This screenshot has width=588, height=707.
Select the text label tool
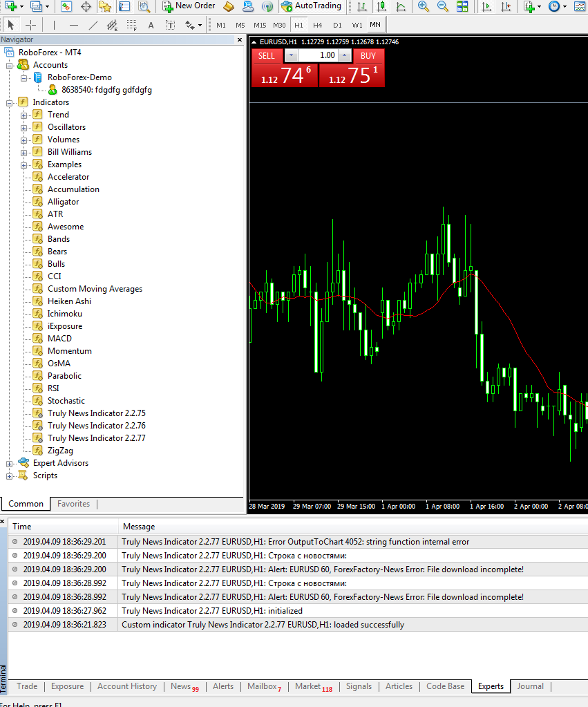[171, 25]
